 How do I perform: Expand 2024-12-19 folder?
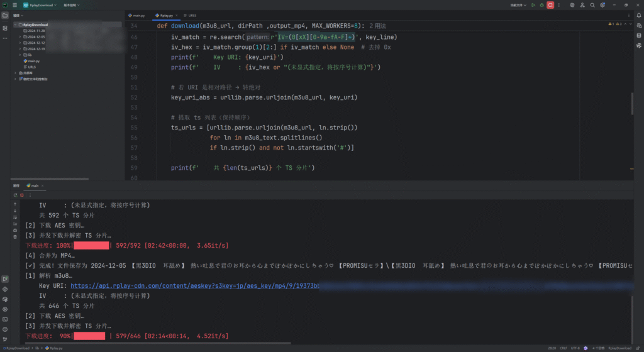point(20,49)
